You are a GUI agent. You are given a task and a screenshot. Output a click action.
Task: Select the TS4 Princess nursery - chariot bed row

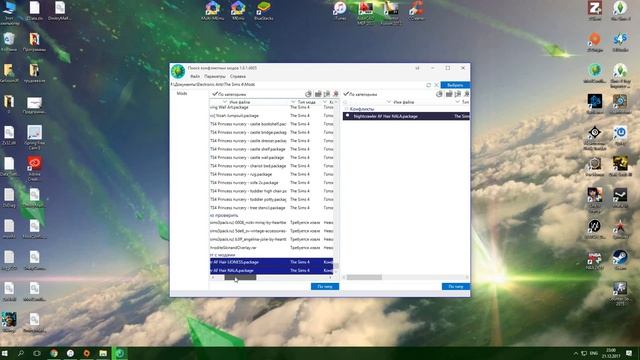pyautogui.click(x=271, y=166)
